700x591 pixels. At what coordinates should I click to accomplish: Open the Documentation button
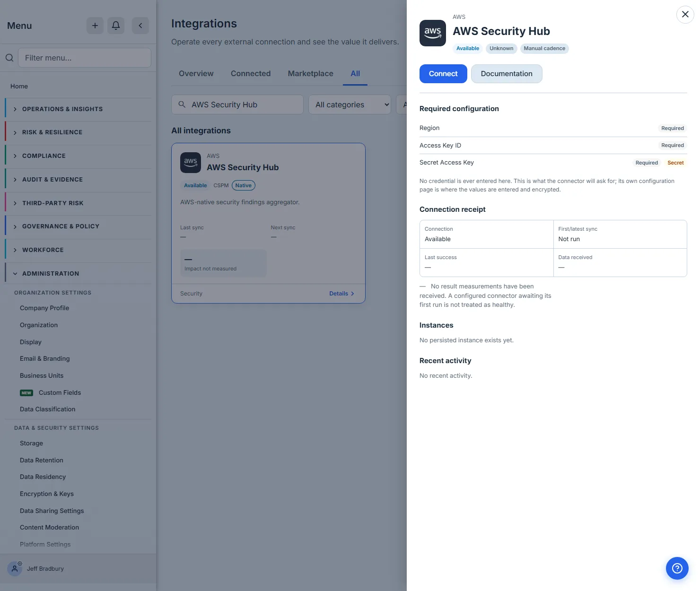click(507, 74)
